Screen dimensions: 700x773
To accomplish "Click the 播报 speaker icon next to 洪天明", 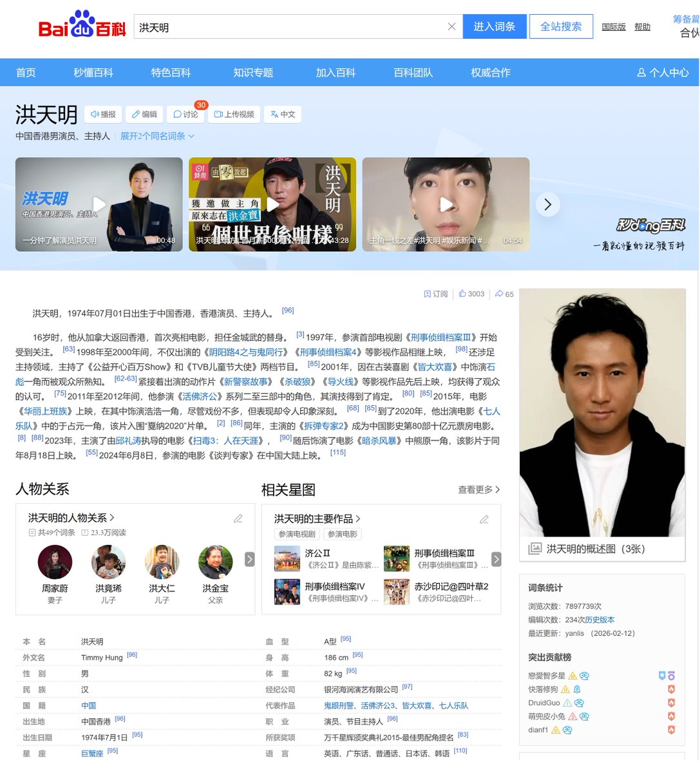I will (x=96, y=114).
